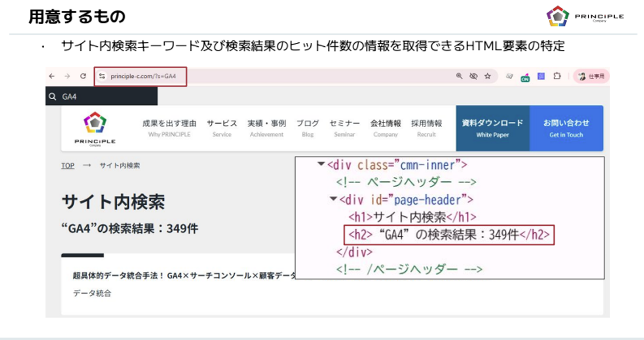This screenshot has height=340, width=644.
Task: Click the site search magnifier icon beside GA4
Action: (x=53, y=97)
